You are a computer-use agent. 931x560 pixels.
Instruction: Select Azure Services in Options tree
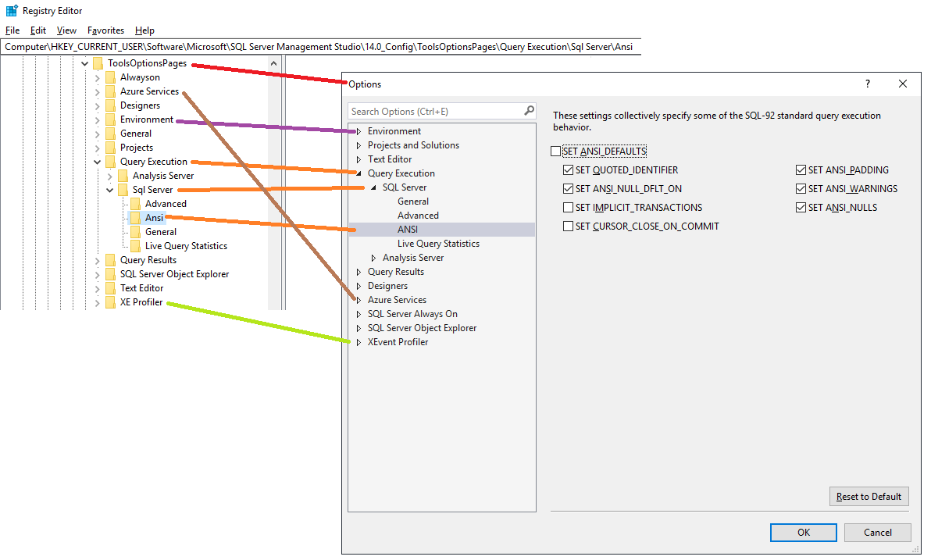pos(398,300)
